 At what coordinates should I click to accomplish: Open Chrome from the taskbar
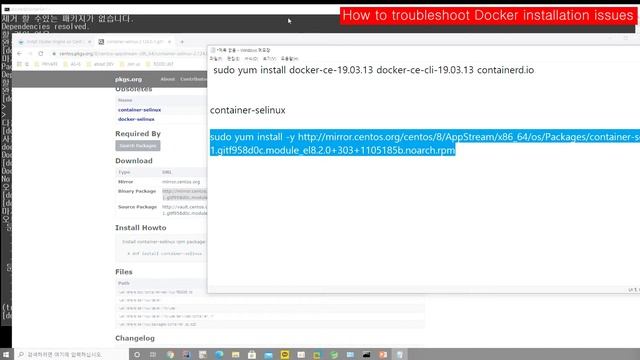[x=170, y=355]
